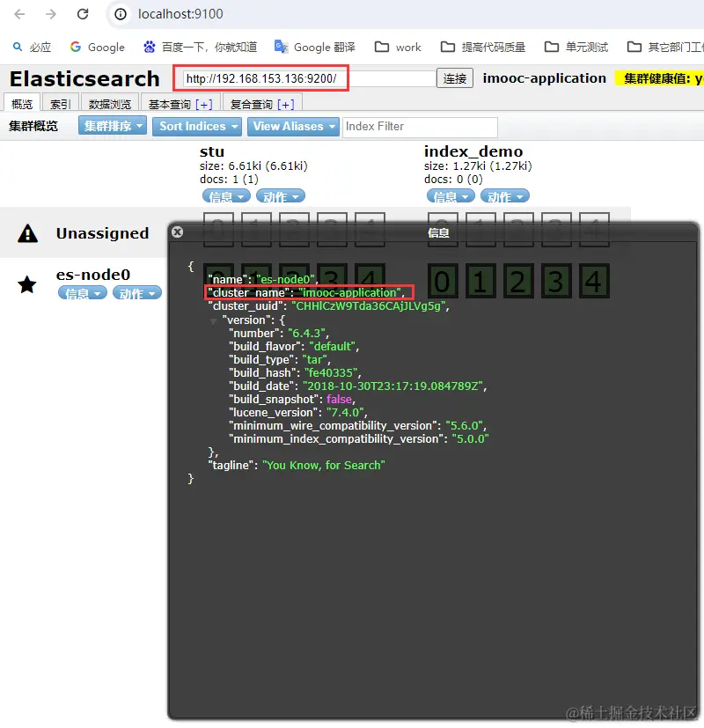Open 信息 dropdown for stu index
Screen dimensions: 704x728
click(x=226, y=196)
